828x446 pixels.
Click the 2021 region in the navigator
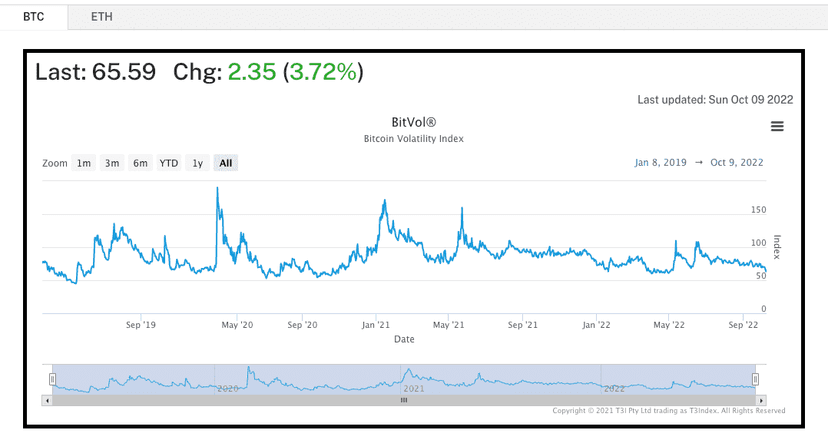click(414, 388)
